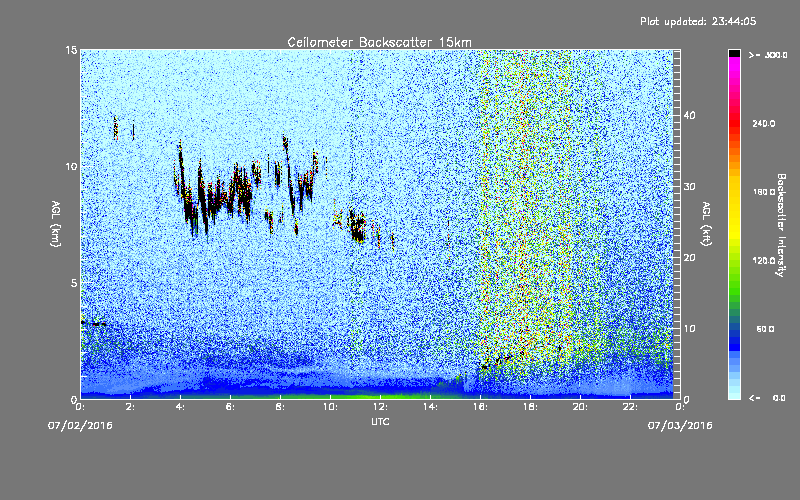Viewport: 800px width, 500px height.
Task: Click the AGL (km) left axis label
Action: (56, 223)
